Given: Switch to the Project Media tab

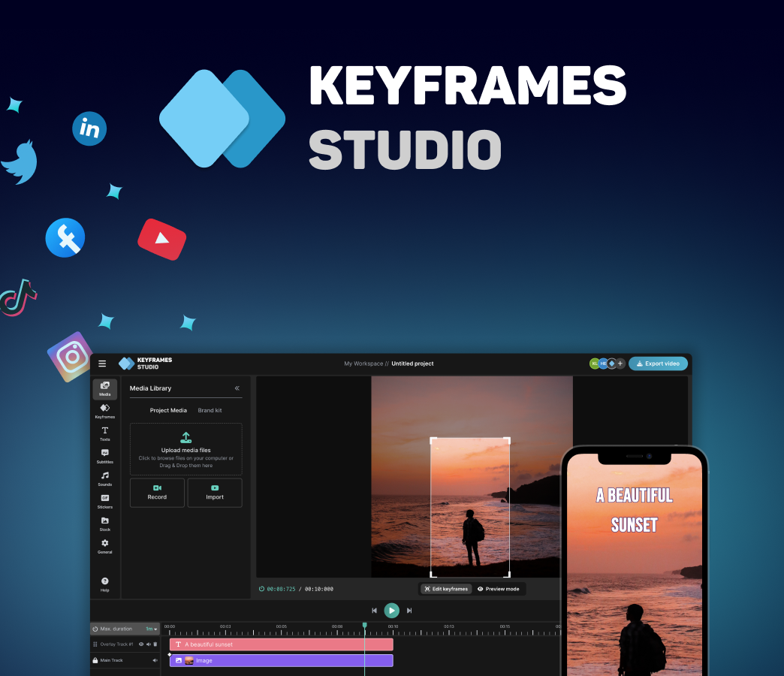Looking at the screenshot, I should coord(168,410).
